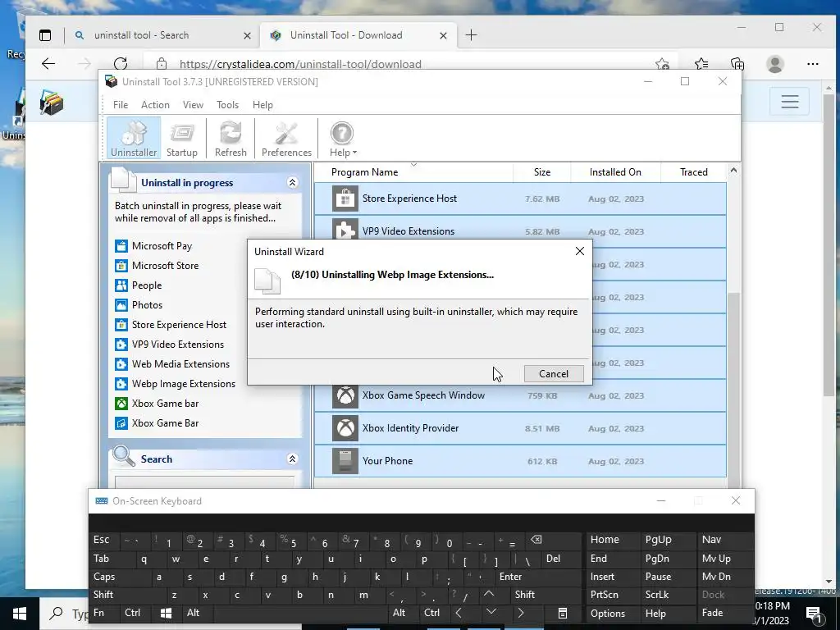Select Xbox Identity Provider row icon

point(345,428)
